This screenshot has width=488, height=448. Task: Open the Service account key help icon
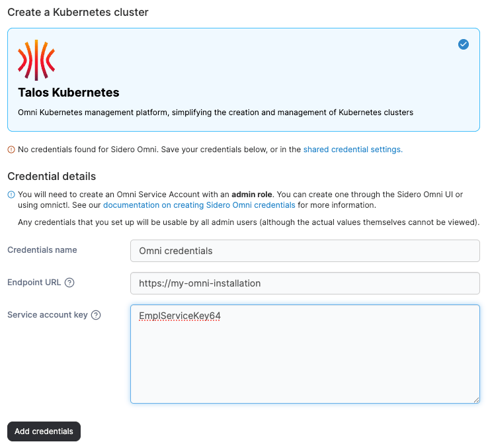coord(96,315)
